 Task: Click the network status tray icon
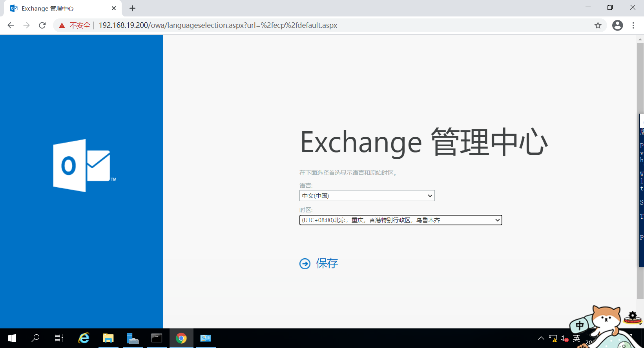[x=553, y=338]
